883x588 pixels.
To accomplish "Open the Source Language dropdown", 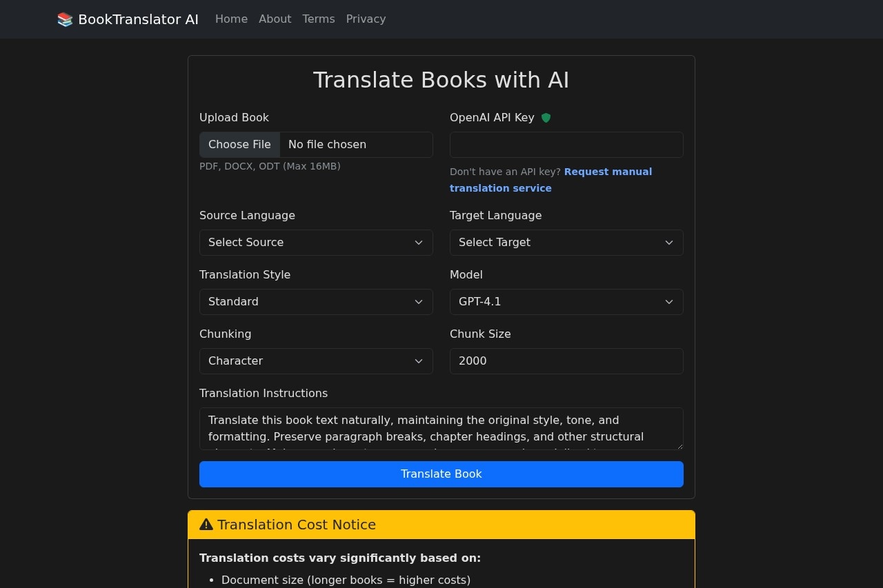I will [x=316, y=242].
